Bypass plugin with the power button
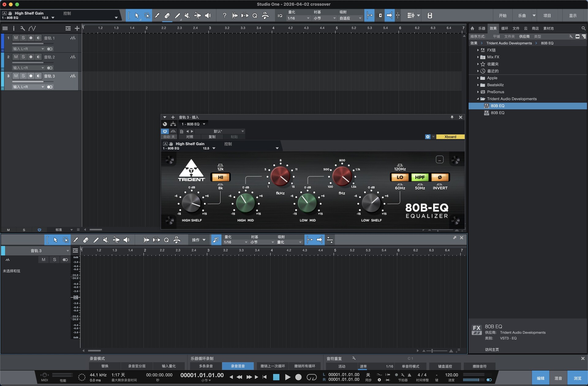 pyautogui.click(x=165, y=131)
